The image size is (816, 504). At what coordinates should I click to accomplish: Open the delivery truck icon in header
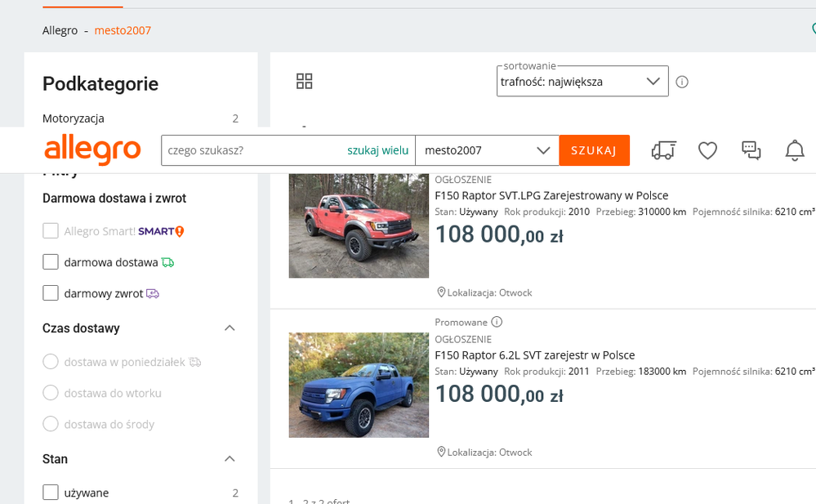point(663,150)
